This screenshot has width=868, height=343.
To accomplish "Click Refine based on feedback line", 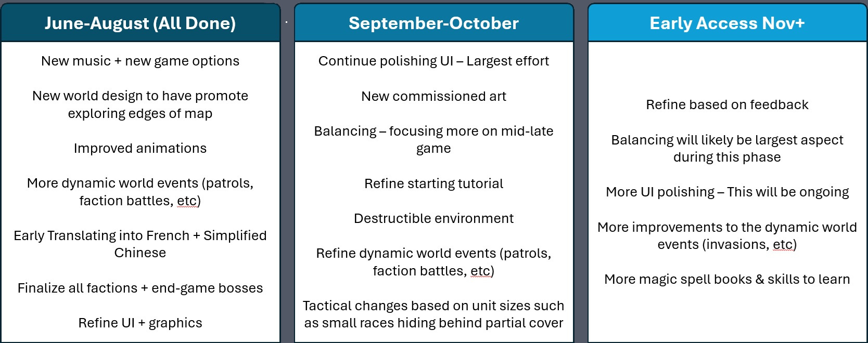I will 727,105.
